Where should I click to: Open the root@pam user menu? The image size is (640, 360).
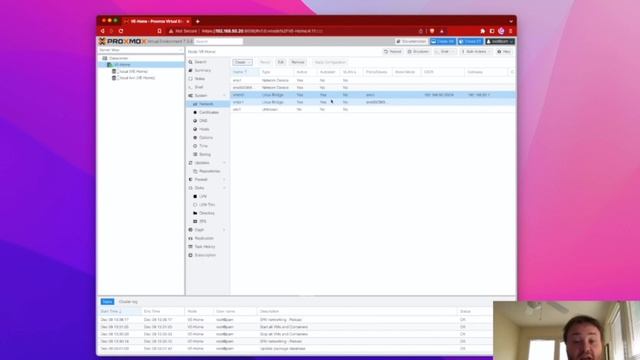[500, 42]
